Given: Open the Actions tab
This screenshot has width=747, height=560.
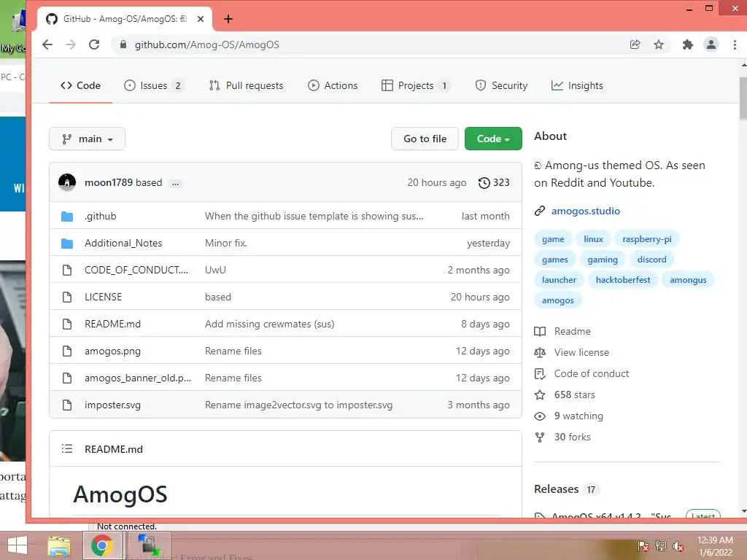Looking at the screenshot, I should pos(333,86).
